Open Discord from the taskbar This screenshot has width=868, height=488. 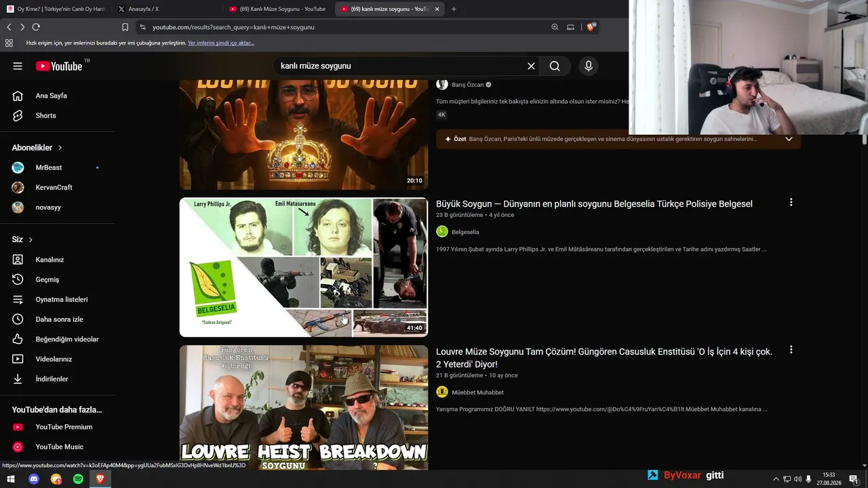coord(34,479)
